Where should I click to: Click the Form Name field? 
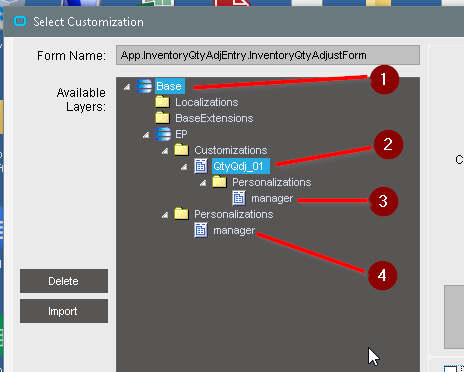coord(268,55)
